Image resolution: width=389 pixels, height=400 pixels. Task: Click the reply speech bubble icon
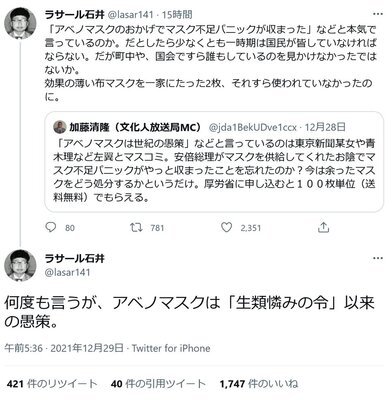51,228
